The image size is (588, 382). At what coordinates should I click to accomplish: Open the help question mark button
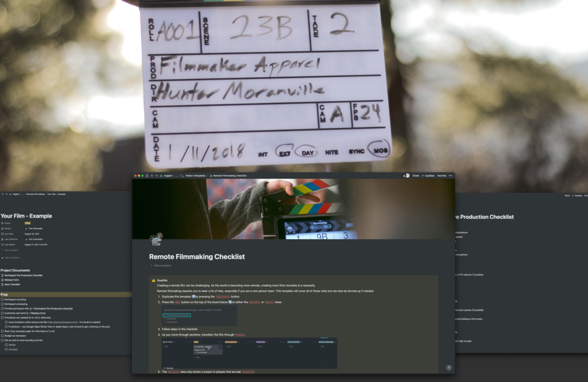[449, 368]
